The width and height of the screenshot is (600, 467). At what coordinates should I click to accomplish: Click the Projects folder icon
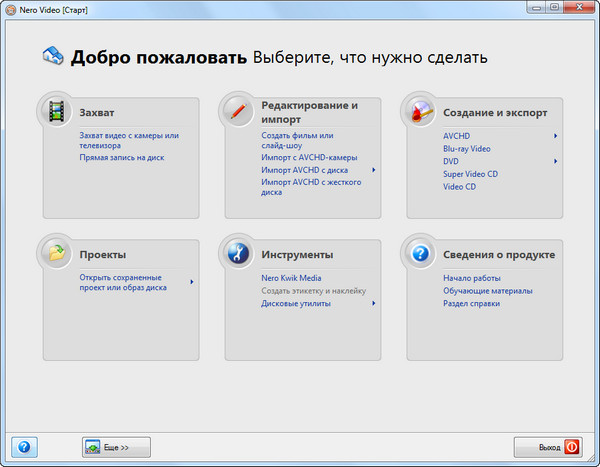pos(57,253)
